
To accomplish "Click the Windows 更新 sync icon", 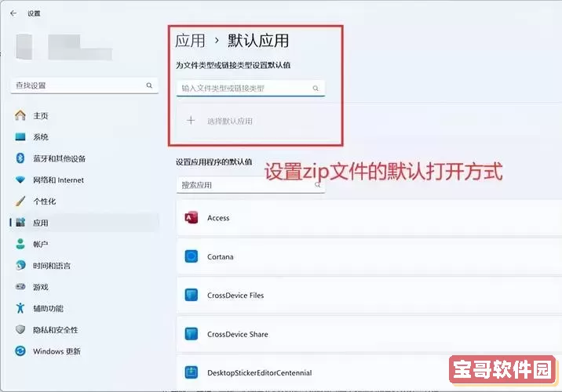I will (x=20, y=351).
